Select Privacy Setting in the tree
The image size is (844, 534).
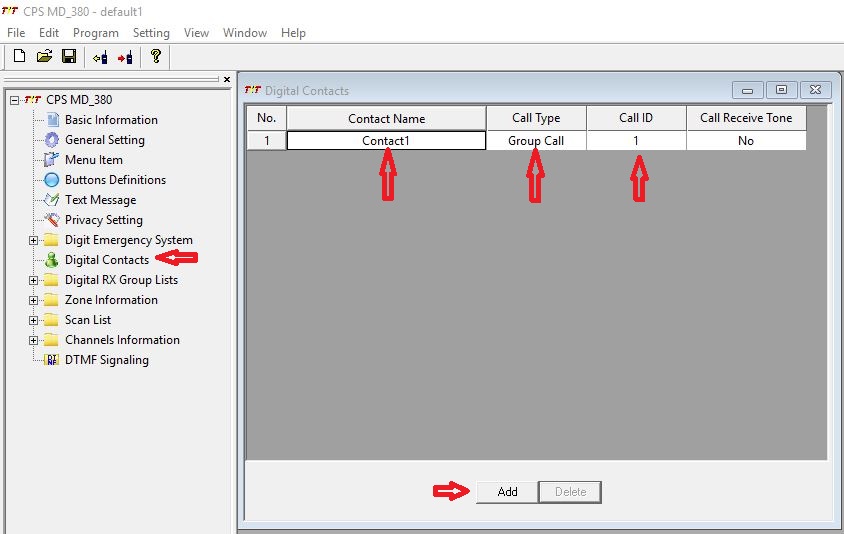tap(104, 220)
